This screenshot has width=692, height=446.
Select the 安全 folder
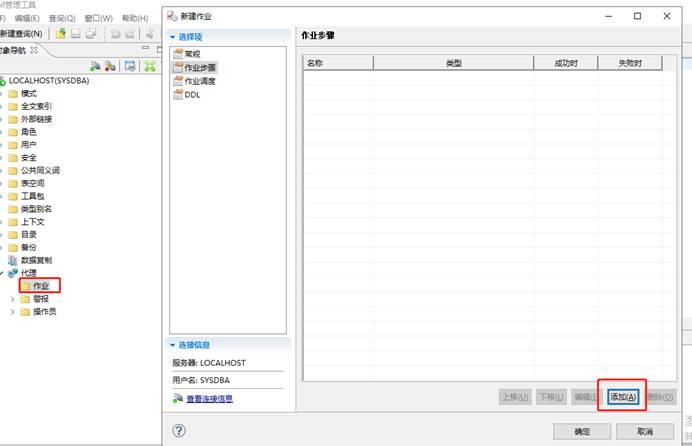(29, 157)
